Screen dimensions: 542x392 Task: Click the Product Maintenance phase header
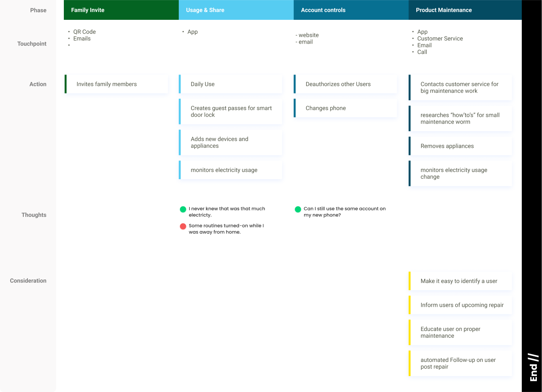(465, 10)
